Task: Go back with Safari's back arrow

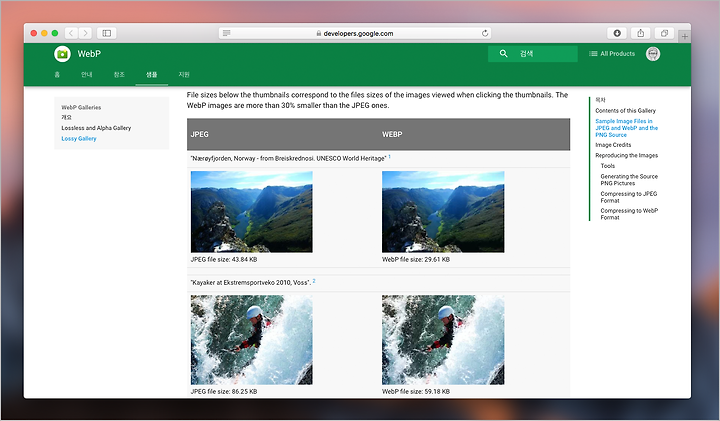Action: tap(71, 33)
